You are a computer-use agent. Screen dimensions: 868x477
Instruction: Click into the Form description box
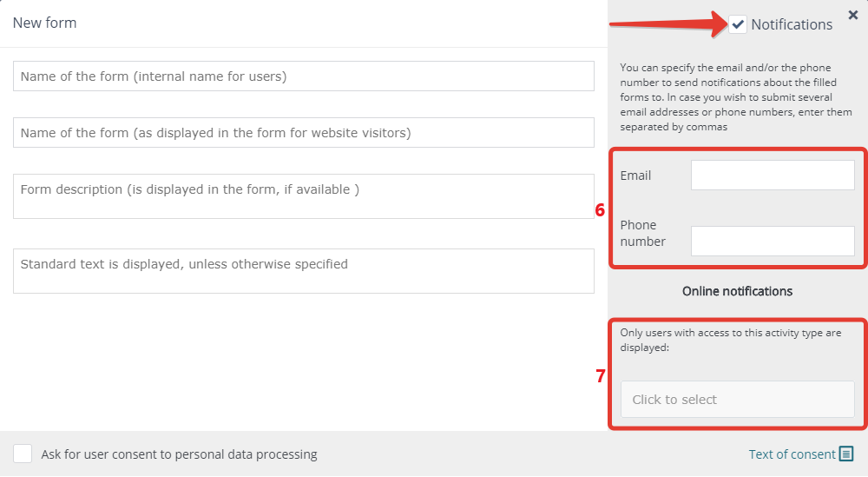[303, 196]
